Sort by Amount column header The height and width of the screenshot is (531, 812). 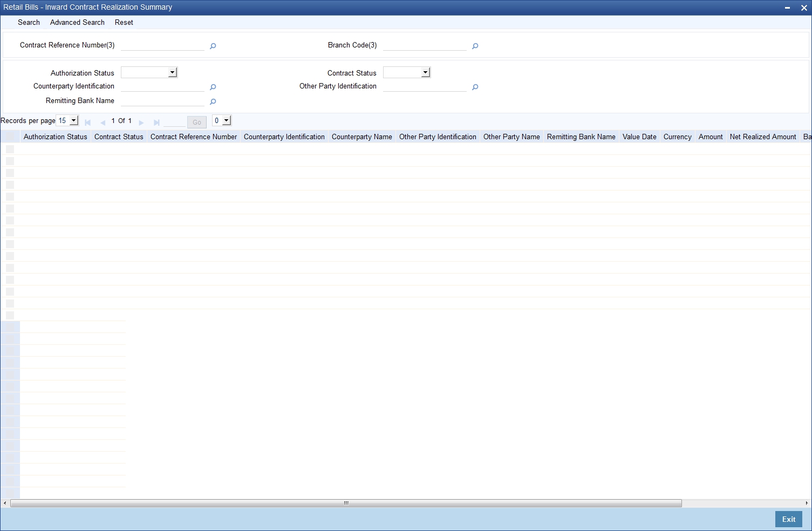[x=711, y=137]
